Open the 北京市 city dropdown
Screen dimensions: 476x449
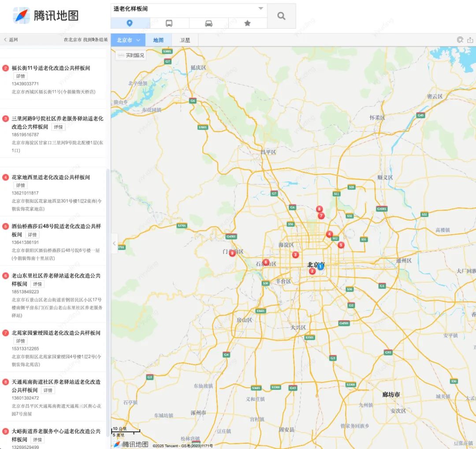point(128,40)
